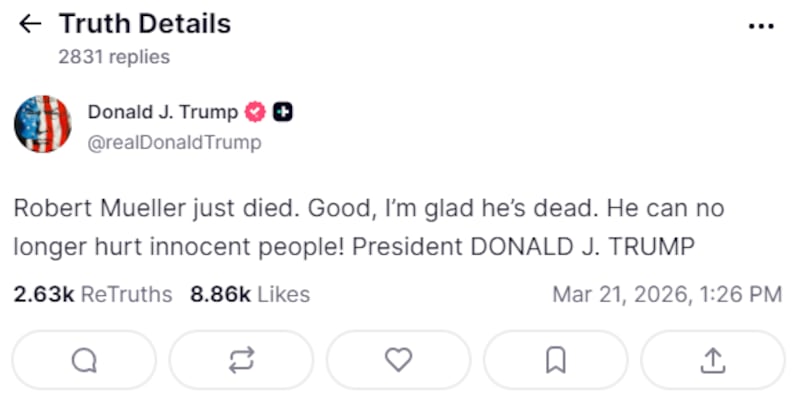Screen dimensions: 800x415
Task: ReTruth this post with the arrows icon
Action: point(241,360)
